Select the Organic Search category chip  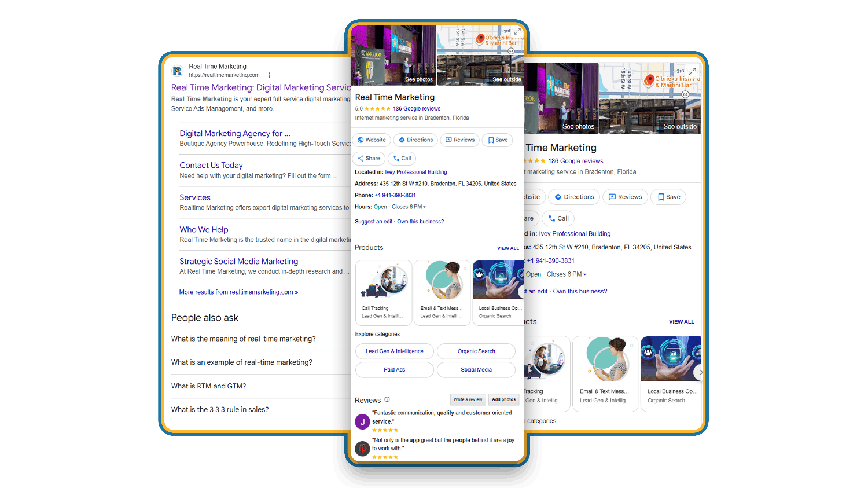click(x=476, y=351)
